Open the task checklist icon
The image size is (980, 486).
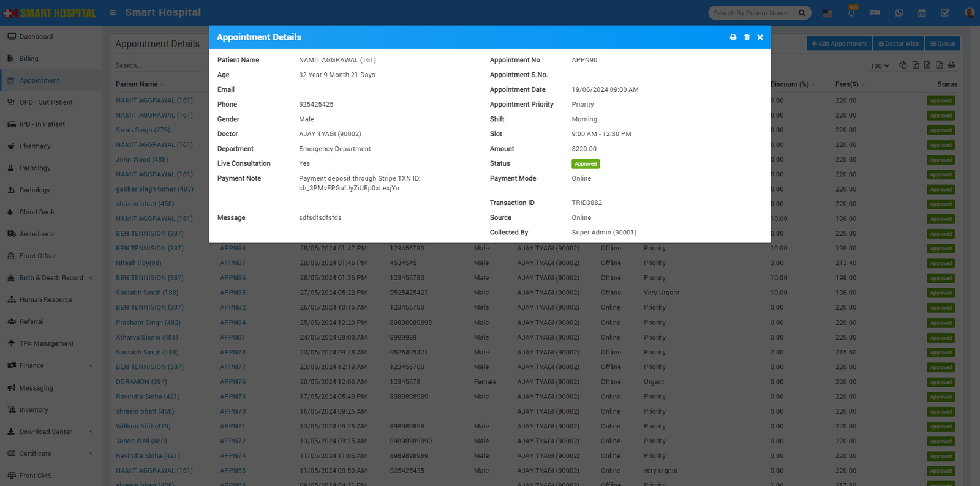[x=945, y=13]
